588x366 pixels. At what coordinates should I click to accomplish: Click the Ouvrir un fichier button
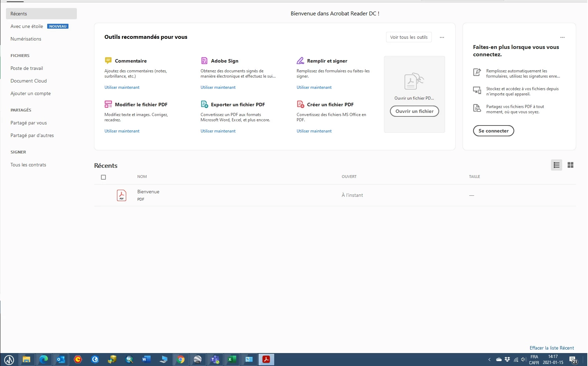pos(414,111)
